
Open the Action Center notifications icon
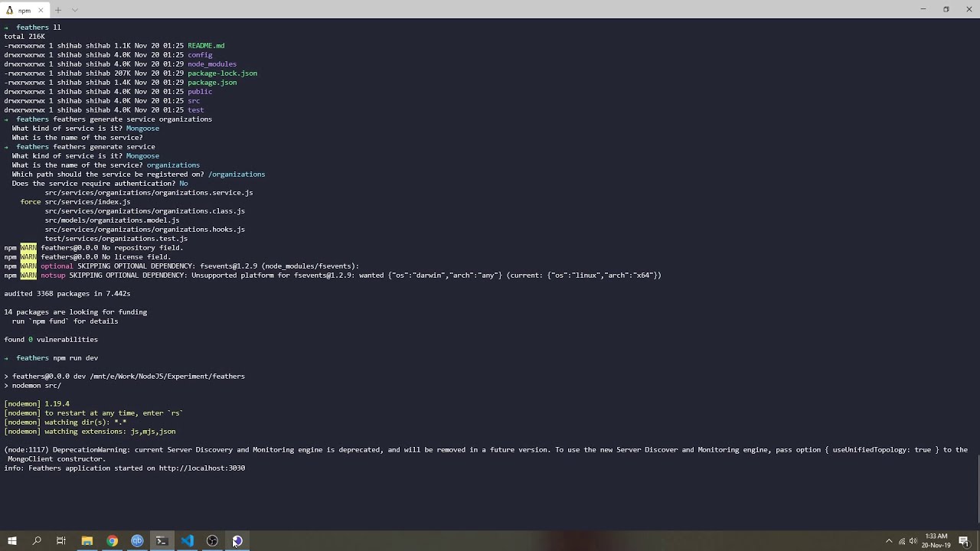(964, 541)
